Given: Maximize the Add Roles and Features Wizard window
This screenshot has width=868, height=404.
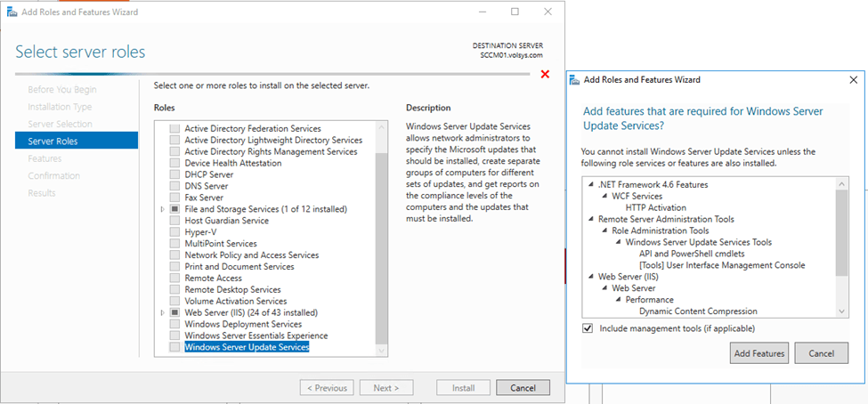Looking at the screenshot, I should (515, 12).
